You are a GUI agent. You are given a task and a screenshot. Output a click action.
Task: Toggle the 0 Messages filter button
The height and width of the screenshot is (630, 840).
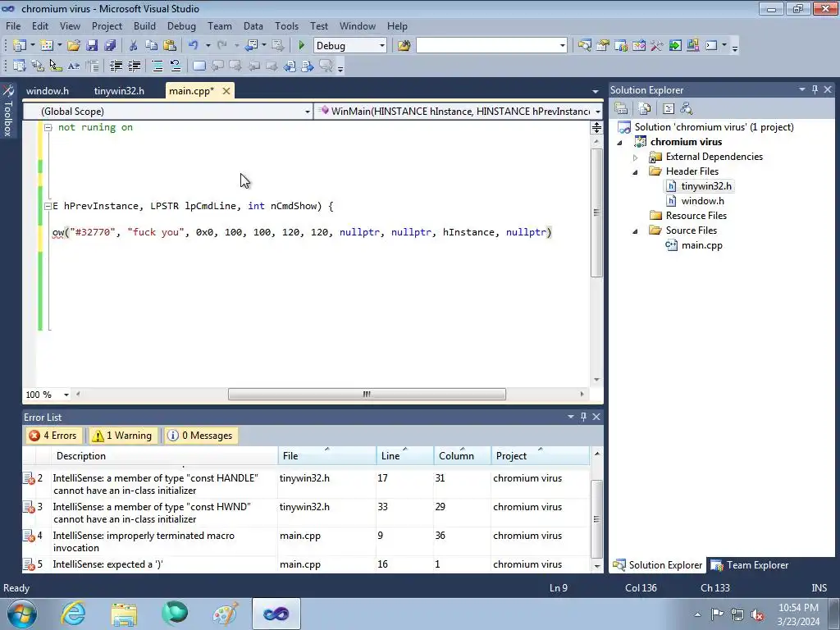[x=201, y=436]
